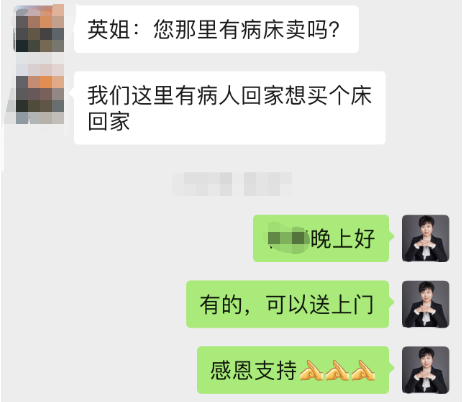Tap the profile photo beside 有的，可以送上门
The width and height of the screenshot is (465, 402).
425,304
